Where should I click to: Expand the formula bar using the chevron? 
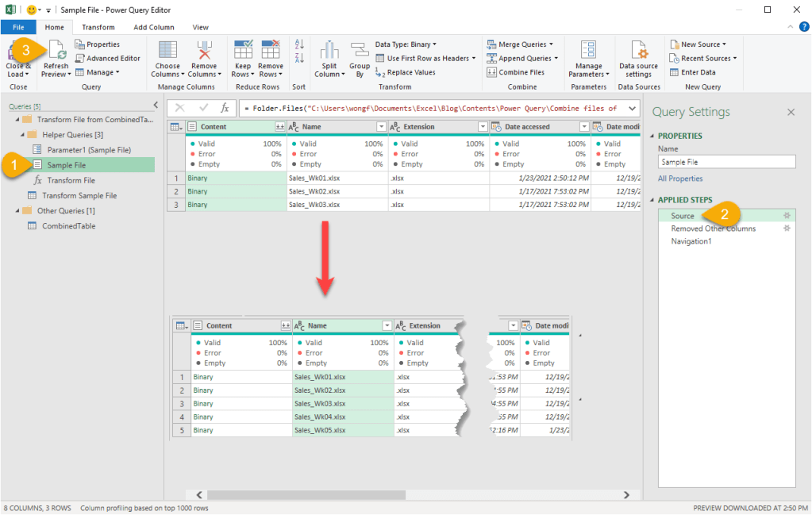632,108
